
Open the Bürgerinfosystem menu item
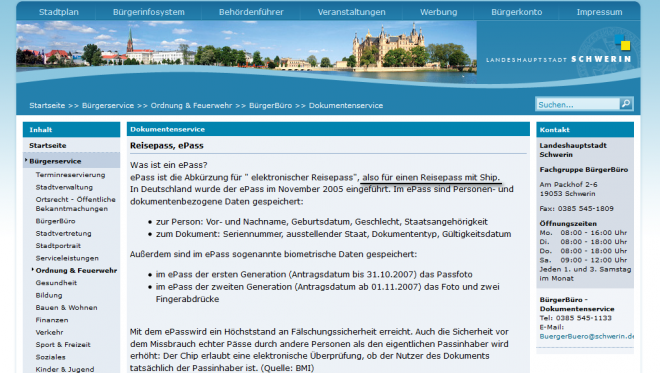point(149,12)
